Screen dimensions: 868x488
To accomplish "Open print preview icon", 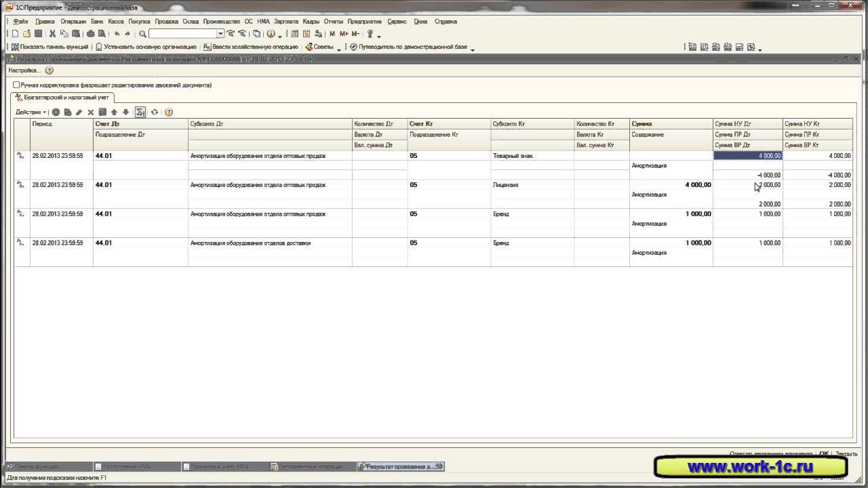I will pyautogui.click(x=102, y=34).
